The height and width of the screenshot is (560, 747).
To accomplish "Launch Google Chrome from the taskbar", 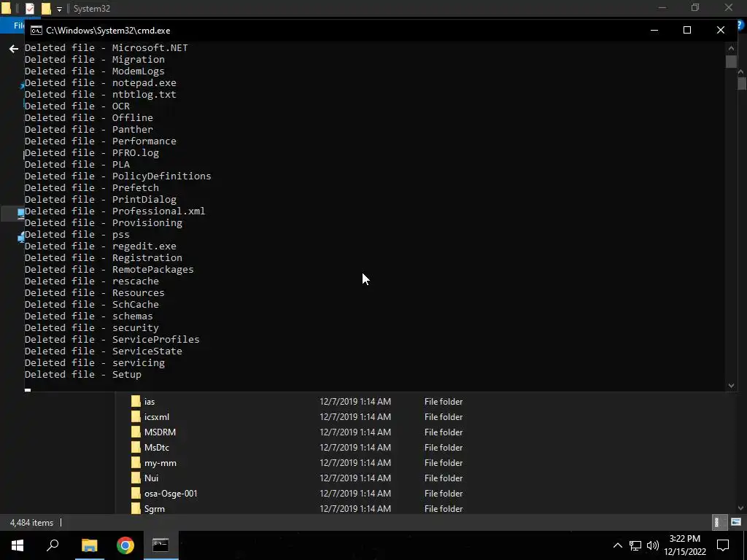I will tap(125, 545).
